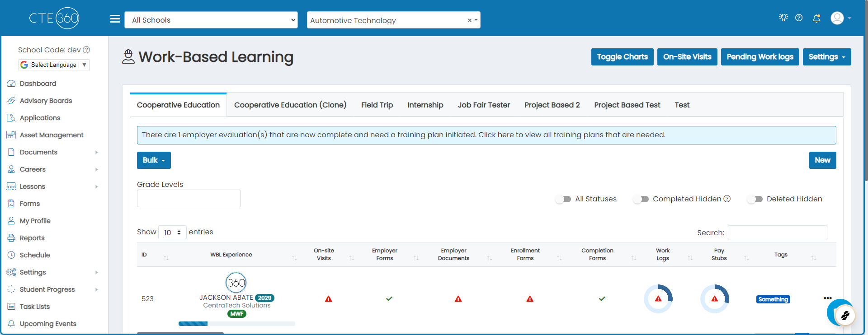Open the Settings dropdown button in page header
This screenshot has width=868, height=335.
[827, 57]
